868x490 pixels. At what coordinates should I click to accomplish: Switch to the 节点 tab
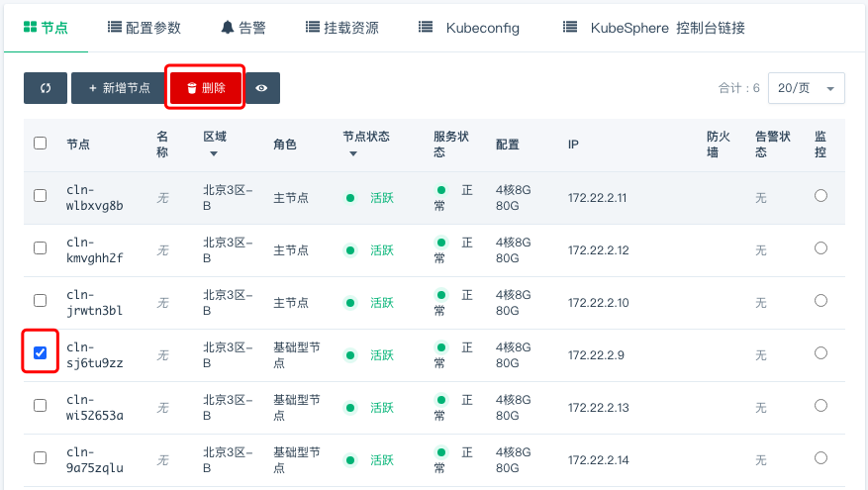(x=46, y=28)
